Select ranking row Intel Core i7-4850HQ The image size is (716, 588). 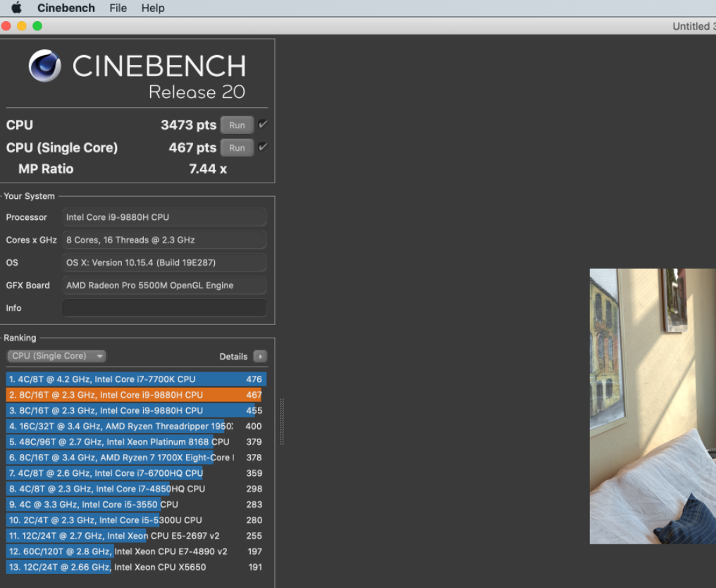click(136, 489)
